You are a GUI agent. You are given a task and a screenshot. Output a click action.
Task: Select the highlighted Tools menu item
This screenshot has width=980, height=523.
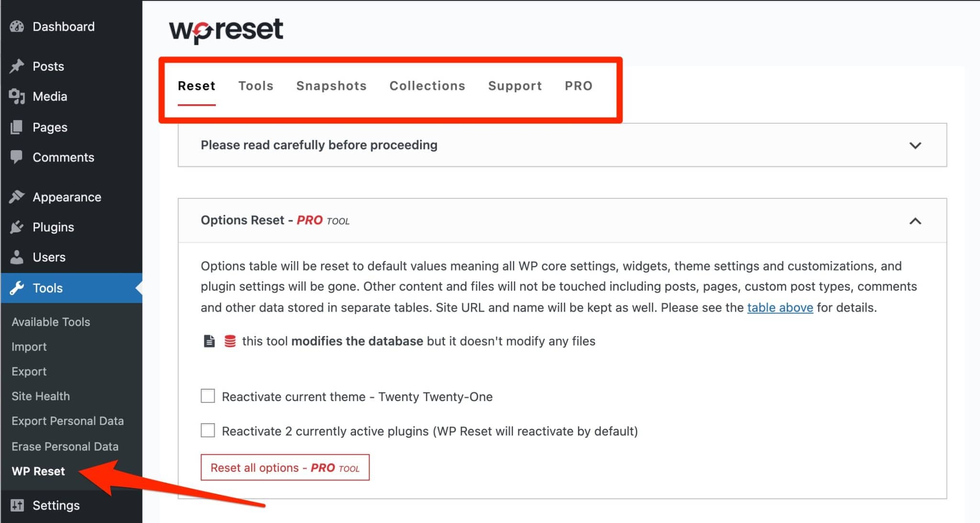pyautogui.click(x=71, y=288)
